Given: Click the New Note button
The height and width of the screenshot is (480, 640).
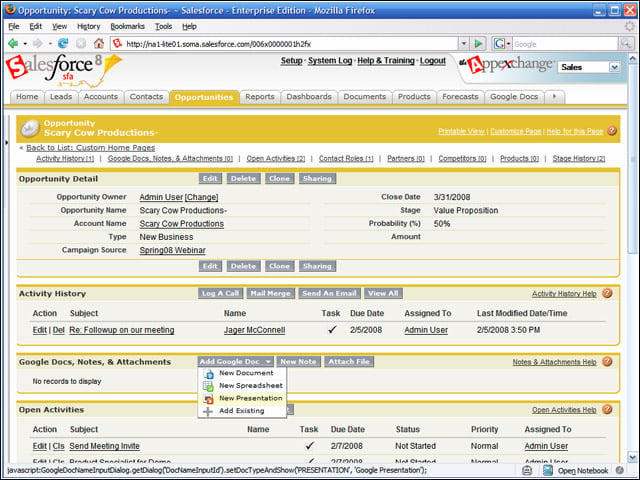Looking at the screenshot, I should click(298, 361).
